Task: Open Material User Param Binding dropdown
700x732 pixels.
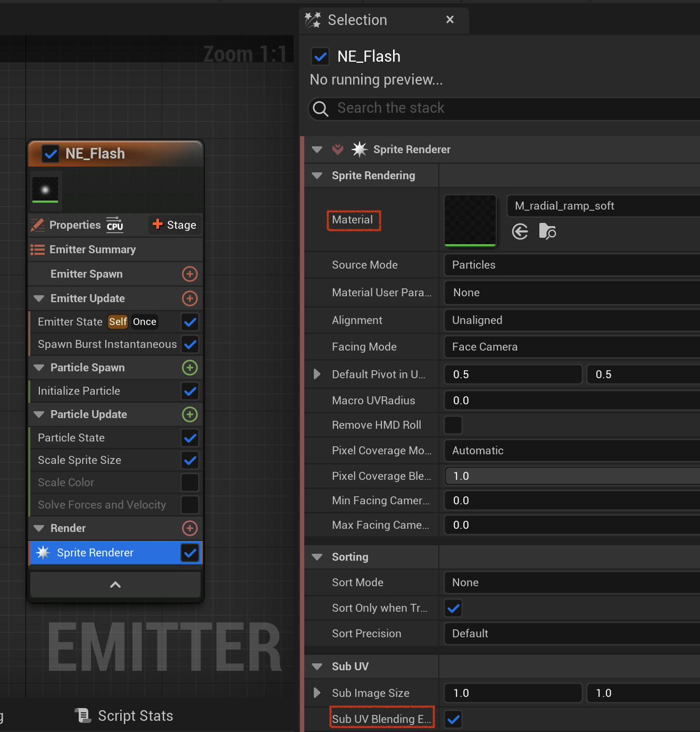Action: click(572, 293)
